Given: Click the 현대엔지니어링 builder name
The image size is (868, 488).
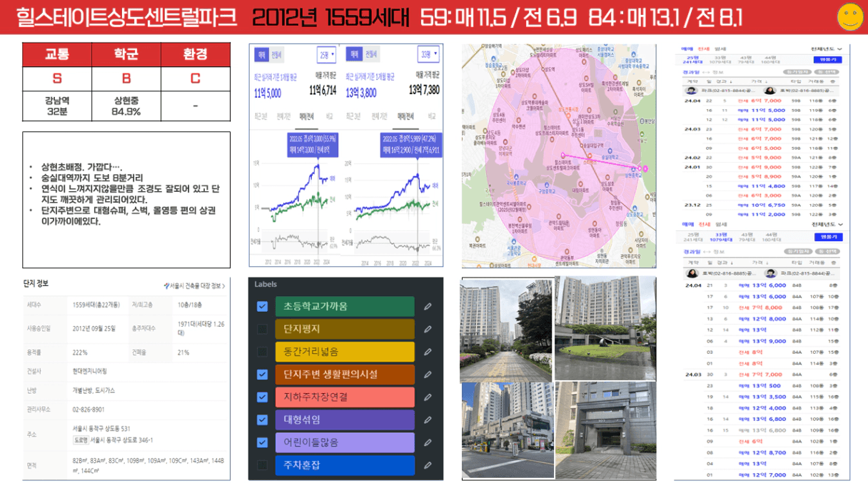Looking at the screenshot, I should click(x=90, y=371).
